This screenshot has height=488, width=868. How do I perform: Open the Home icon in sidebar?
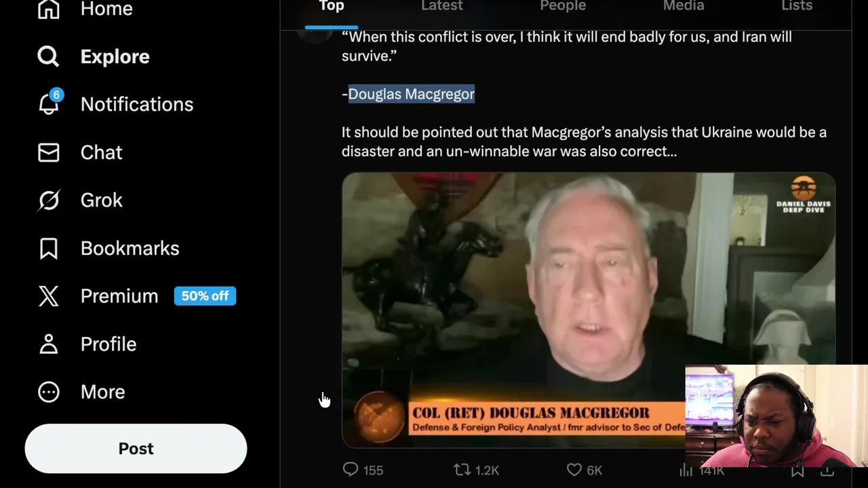tap(48, 9)
